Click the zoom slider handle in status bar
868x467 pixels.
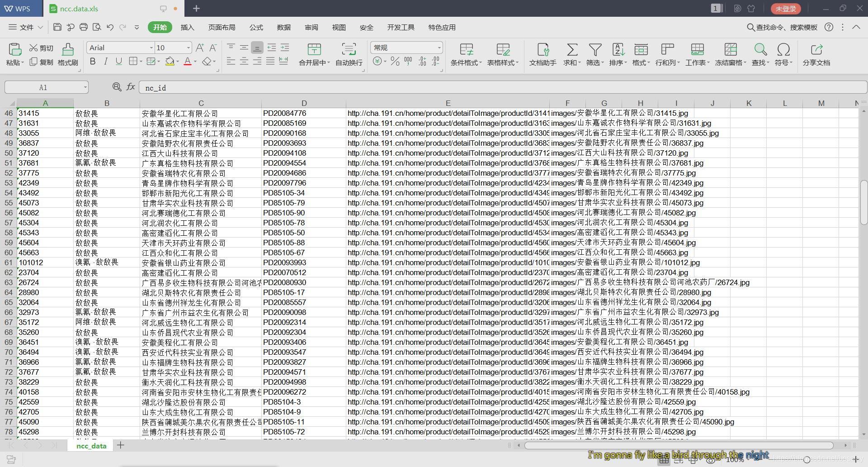(807, 459)
